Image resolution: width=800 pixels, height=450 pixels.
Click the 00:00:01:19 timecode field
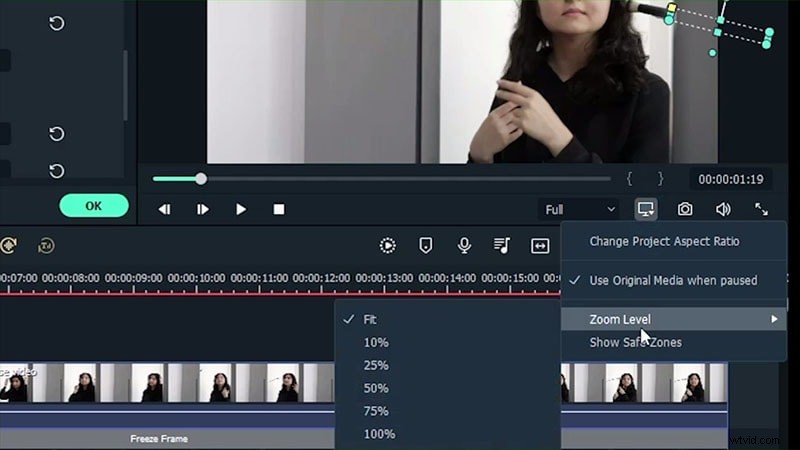tap(731, 179)
